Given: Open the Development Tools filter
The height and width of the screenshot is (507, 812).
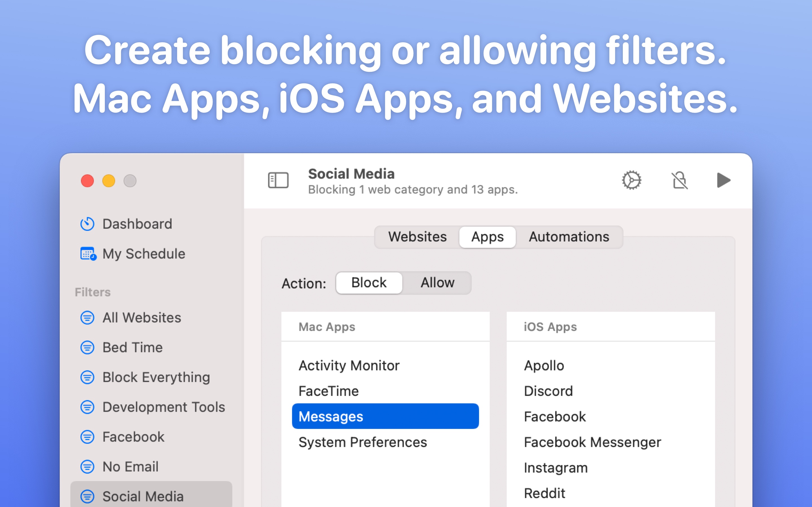Looking at the screenshot, I should coord(164,407).
